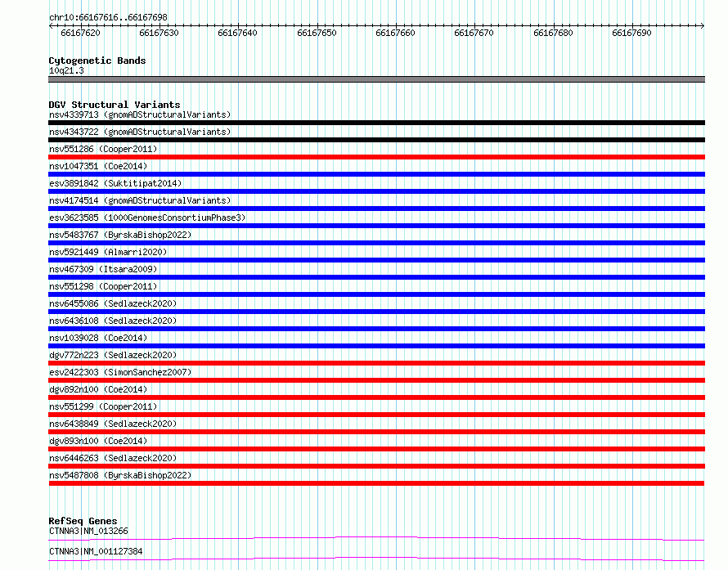Open variant nsv4339713 (gnomADStructuralVariants)

tap(140, 114)
